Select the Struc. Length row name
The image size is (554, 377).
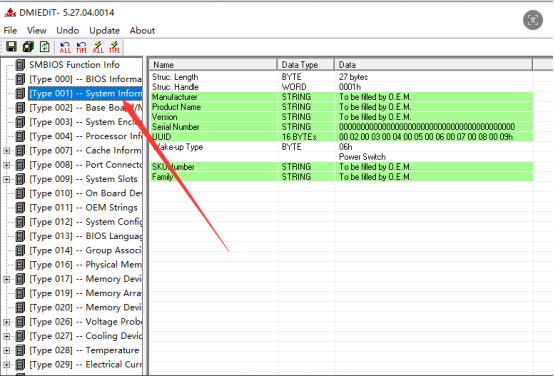(175, 77)
